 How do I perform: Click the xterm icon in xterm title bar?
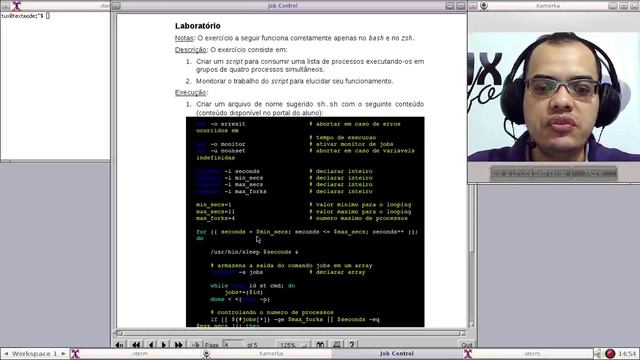click(16, 6)
